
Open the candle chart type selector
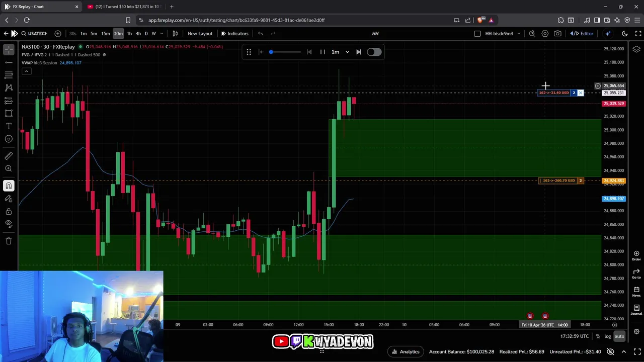coord(175,33)
